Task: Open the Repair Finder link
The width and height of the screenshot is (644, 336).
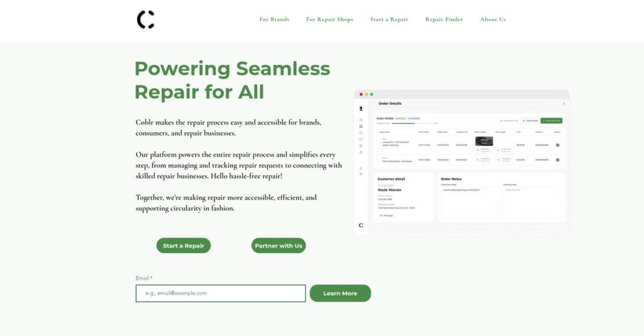Action: coord(444,20)
